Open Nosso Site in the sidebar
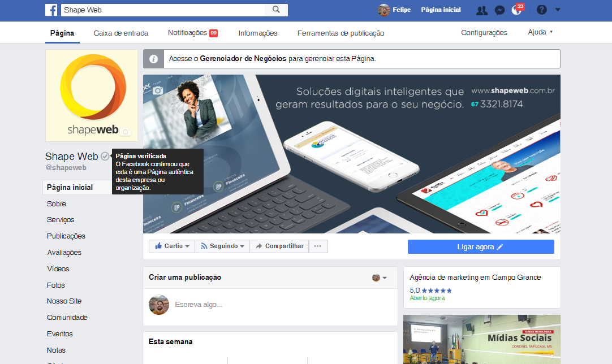 [x=64, y=301]
